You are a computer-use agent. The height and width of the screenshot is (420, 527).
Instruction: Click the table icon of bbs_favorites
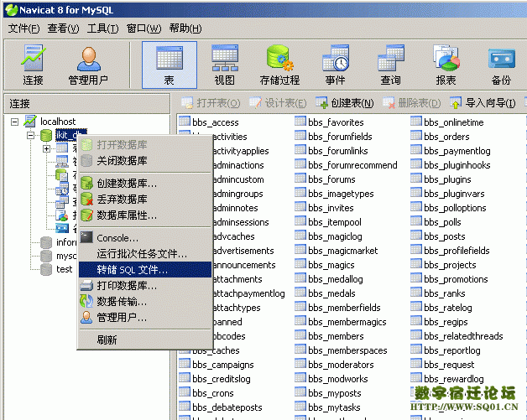coord(300,122)
